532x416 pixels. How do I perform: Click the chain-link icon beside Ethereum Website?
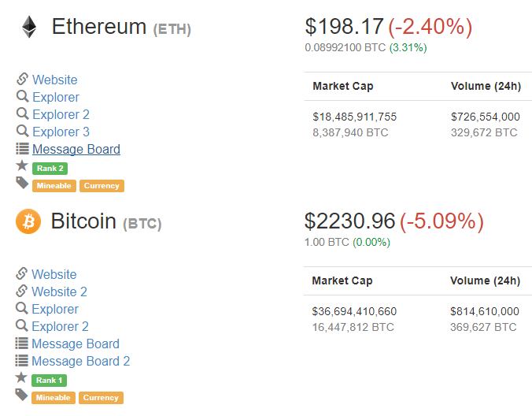(22, 79)
